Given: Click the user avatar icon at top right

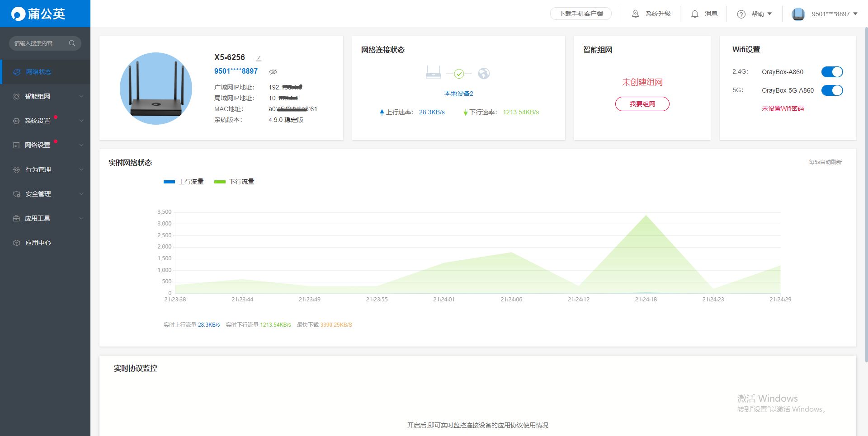Looking at the screenshot, I should [798, 14].
